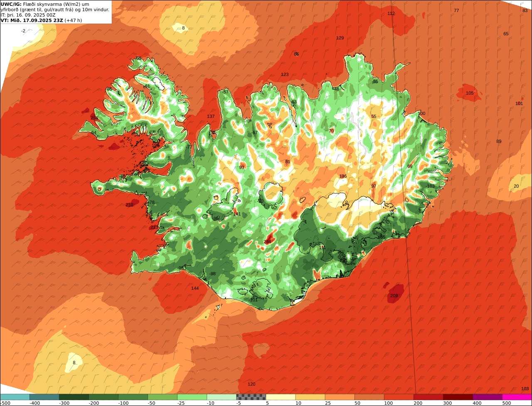Image resolution: width=532 pixels, height=406 pixels.
Task: Click the map value 112 at the top
Action: pyautogui.click(x=391, y=13)
